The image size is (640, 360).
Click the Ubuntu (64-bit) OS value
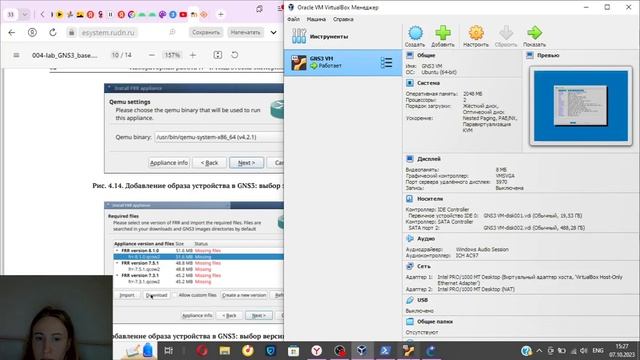(439, 72)
